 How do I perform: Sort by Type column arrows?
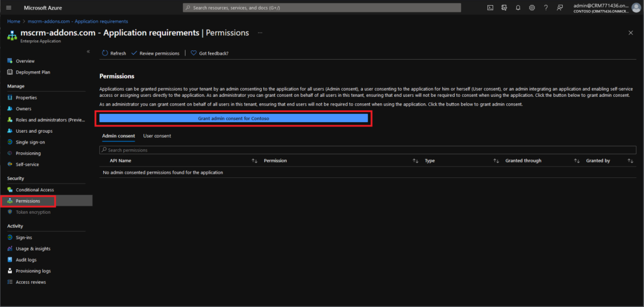[x=496, y=160]
